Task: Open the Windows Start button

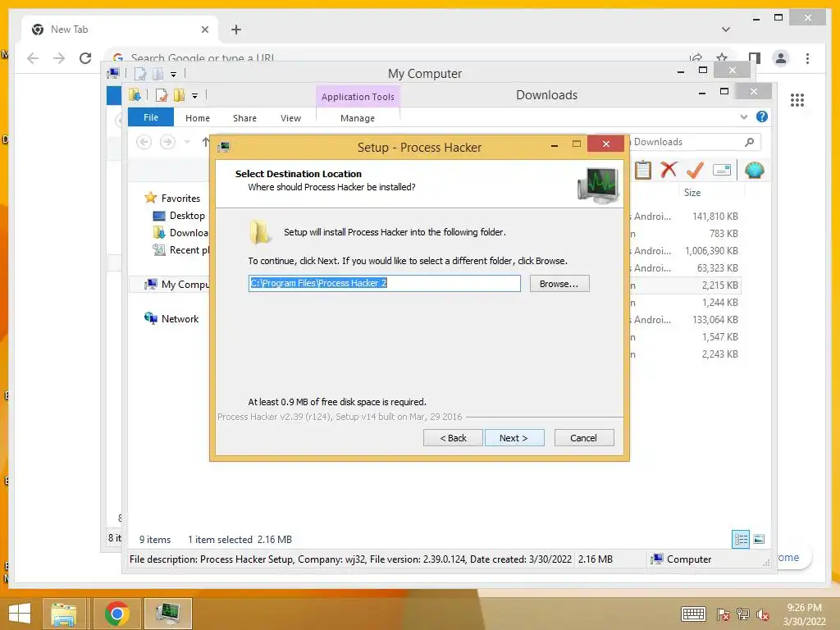Action: (x=20, y=613)
